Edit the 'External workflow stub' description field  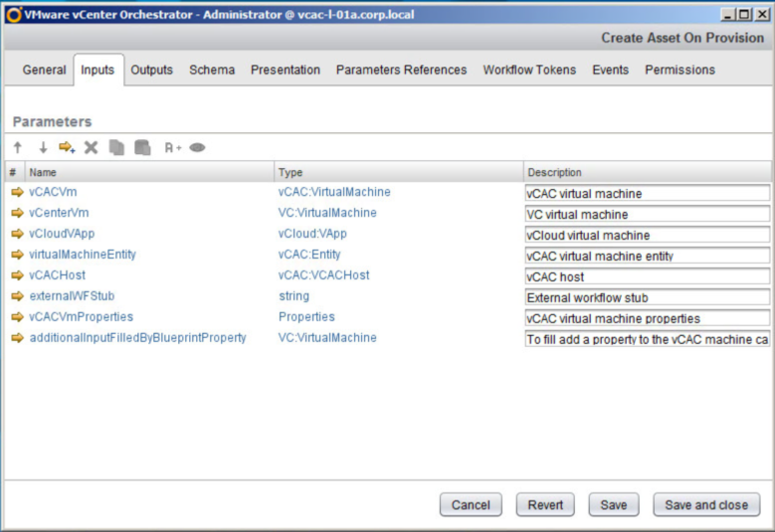tap(647, 297)
